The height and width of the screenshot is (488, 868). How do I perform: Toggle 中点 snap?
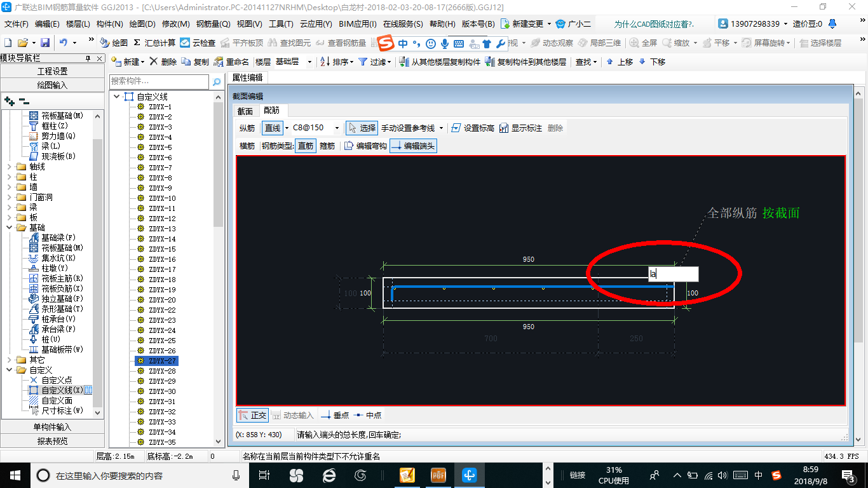(x=368, y=415)
